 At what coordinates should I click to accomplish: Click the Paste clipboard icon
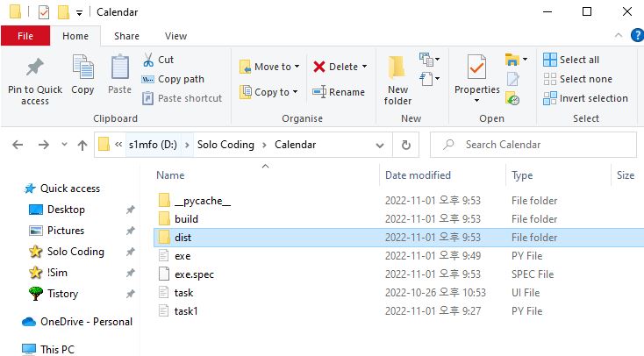(x=119, y=67)
